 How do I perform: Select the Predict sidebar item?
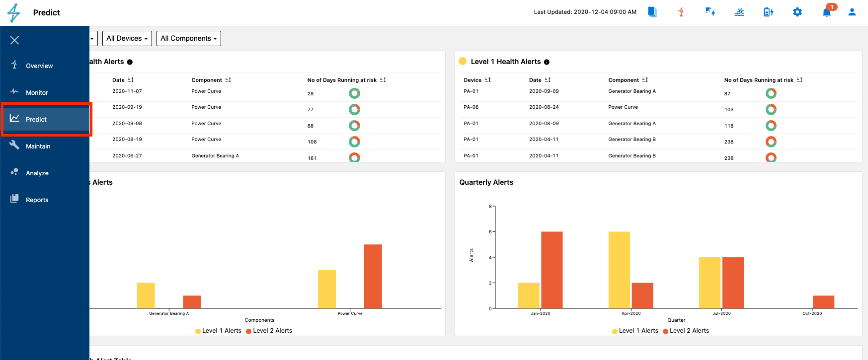point(46,119)
